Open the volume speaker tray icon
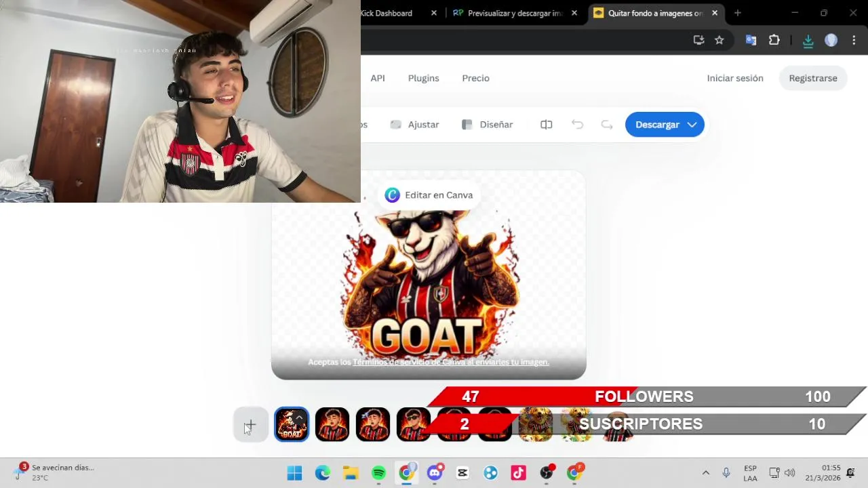Image resolution: width=868 pixels, height=488 pixels. coord(789,472)
